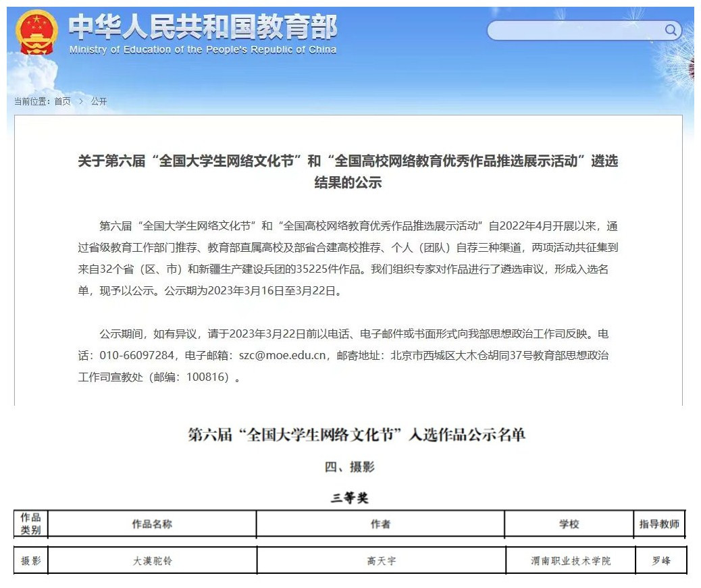Click the announcement headline 关于第六届
This screenshot has height=588, width=701.
pos(348,171)
